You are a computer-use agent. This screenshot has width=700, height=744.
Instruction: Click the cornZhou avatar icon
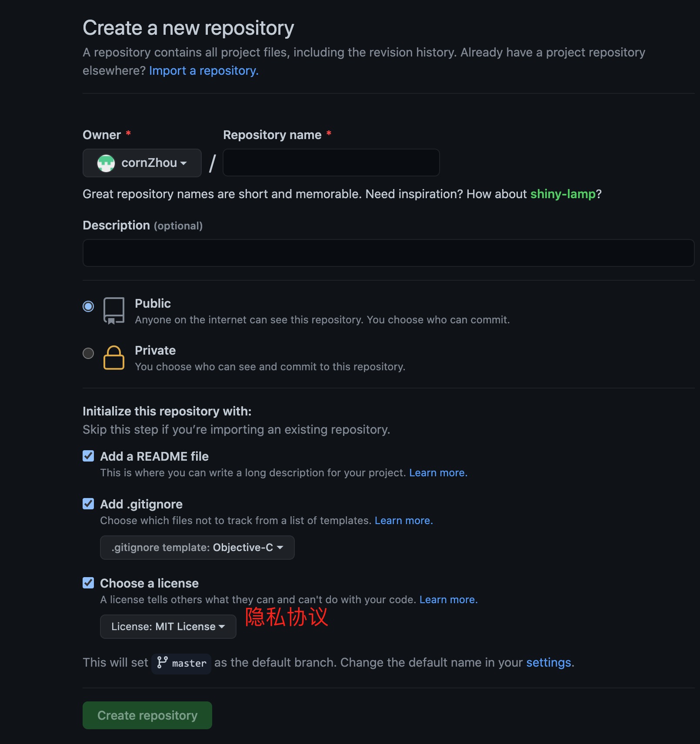106,163
